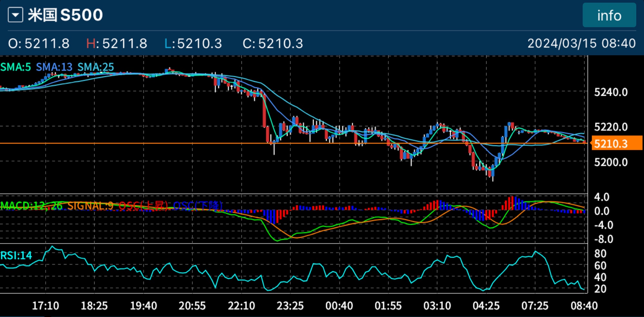Image resolution: width=644 pixels, height=317 pixels.
Task: Select the SMA:5 indicator label
Action: point(15,67)
